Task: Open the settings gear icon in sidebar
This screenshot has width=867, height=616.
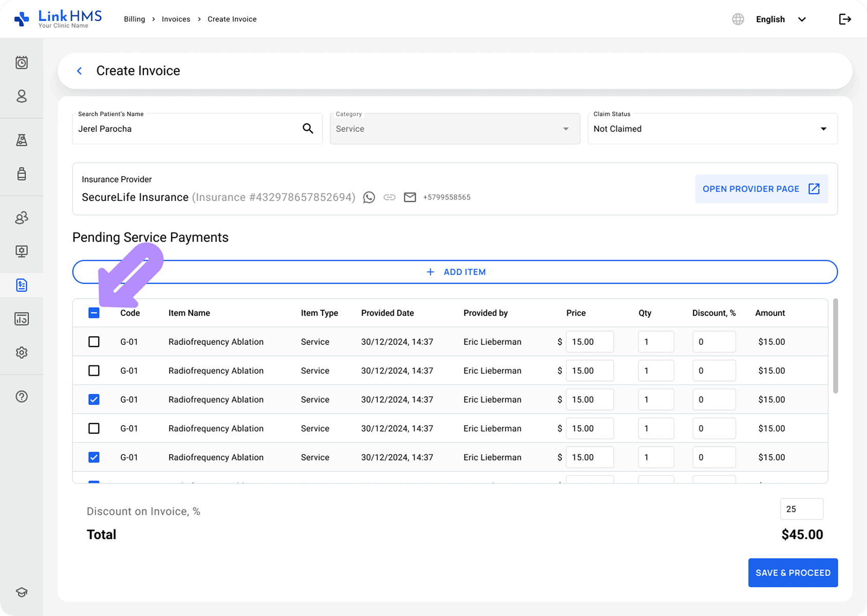Action: (22, 353)
